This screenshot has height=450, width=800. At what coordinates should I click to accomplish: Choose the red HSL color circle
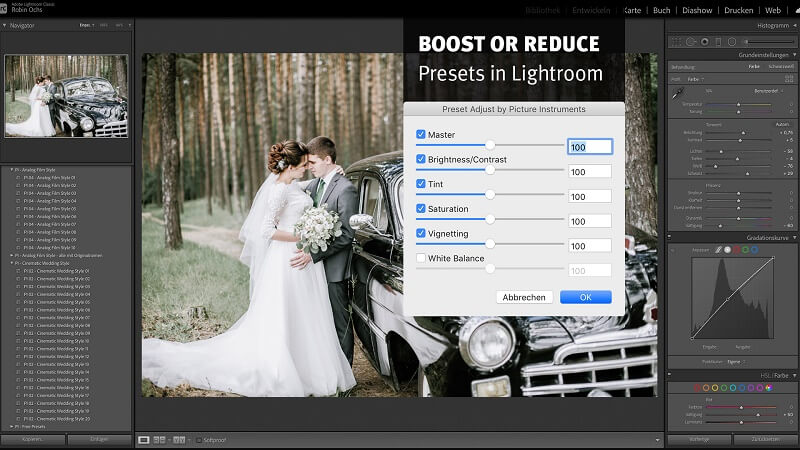[x=697, y=388]
